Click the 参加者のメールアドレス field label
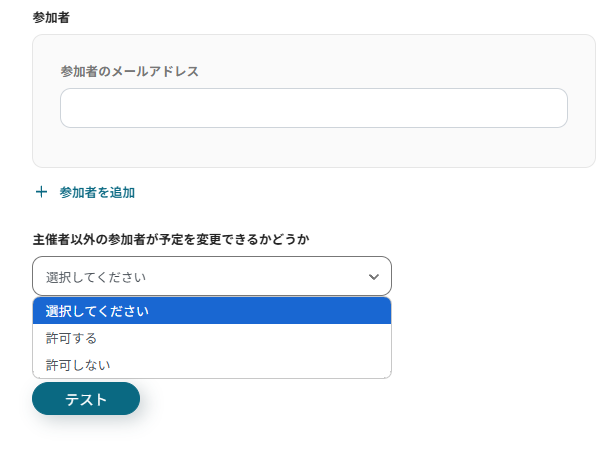616x450 pixels. pos(129,71)
